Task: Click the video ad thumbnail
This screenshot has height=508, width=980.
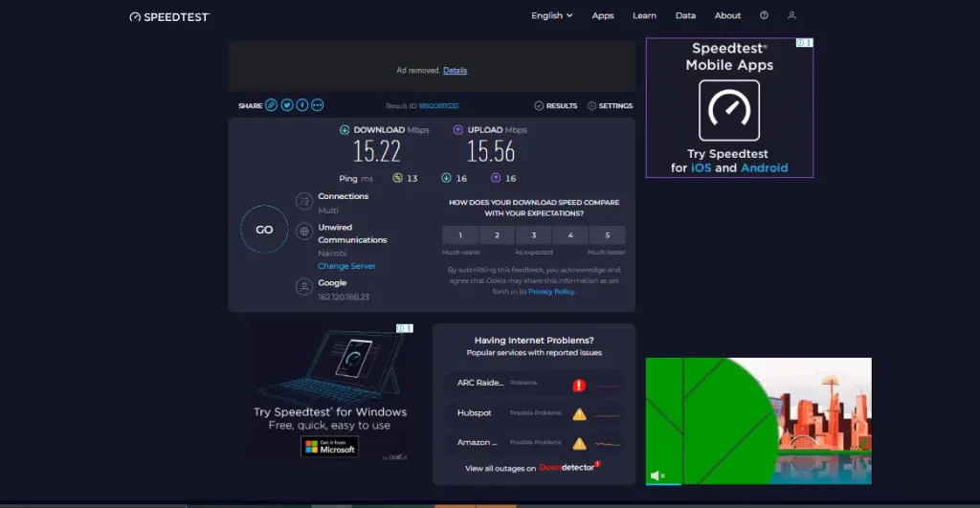Action: [x=758, y=421]
